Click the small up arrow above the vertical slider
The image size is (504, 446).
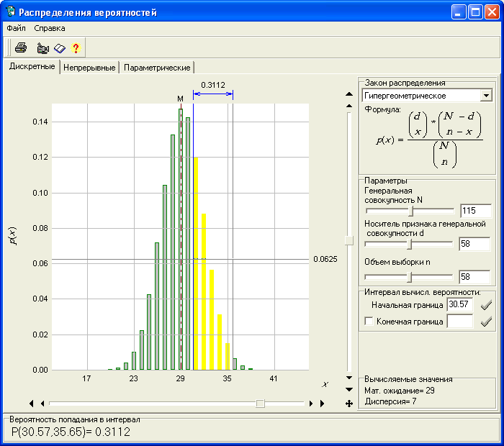click(349, 106)
